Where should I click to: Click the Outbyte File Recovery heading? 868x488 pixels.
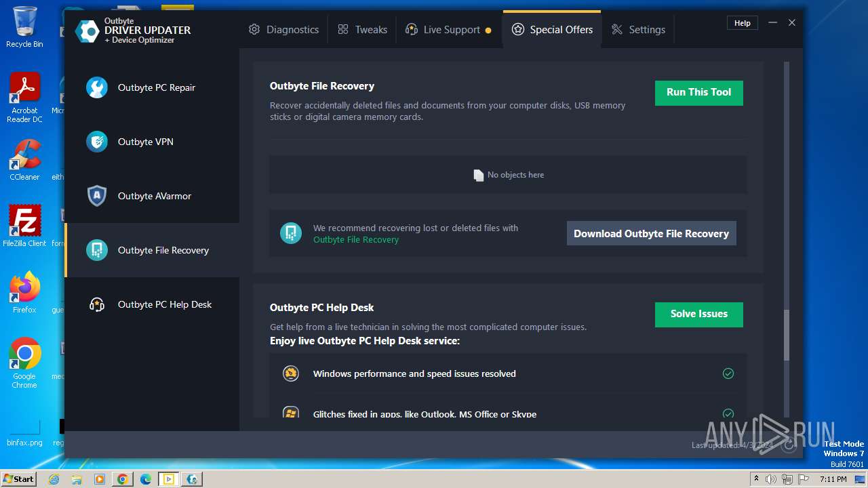322,86
